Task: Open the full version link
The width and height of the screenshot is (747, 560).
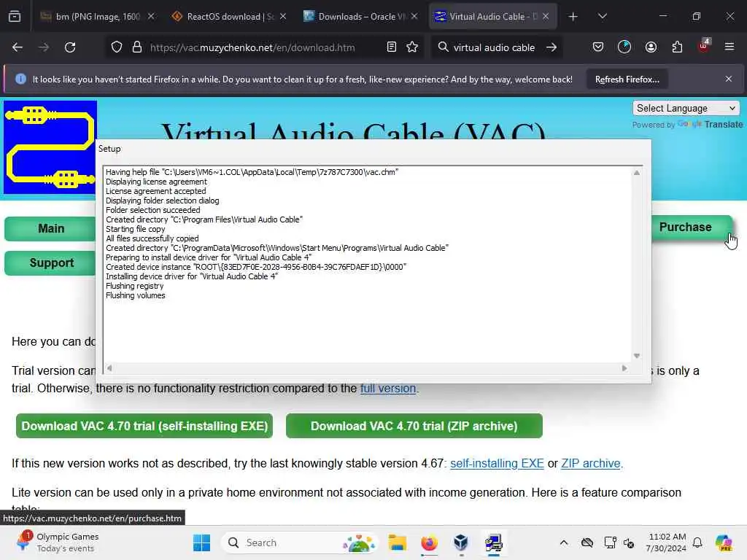Action: click(388, 388)
